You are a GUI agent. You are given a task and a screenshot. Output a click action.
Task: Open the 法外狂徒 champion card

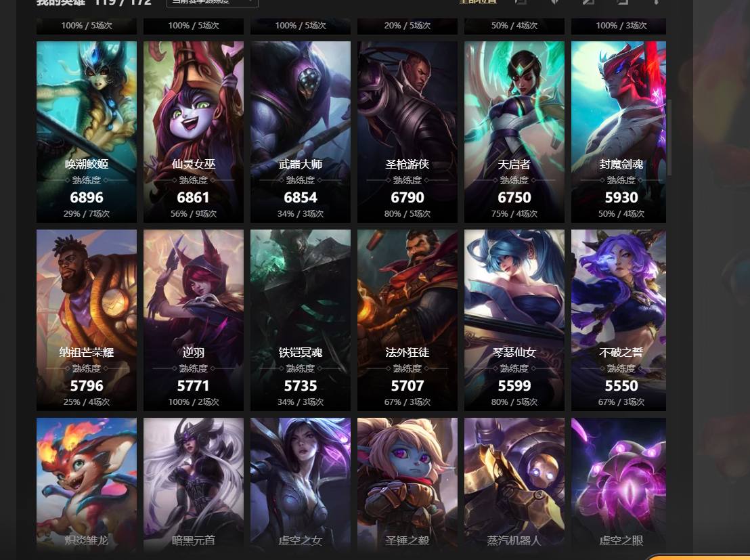pyautogui.click(x=407, y=320)
